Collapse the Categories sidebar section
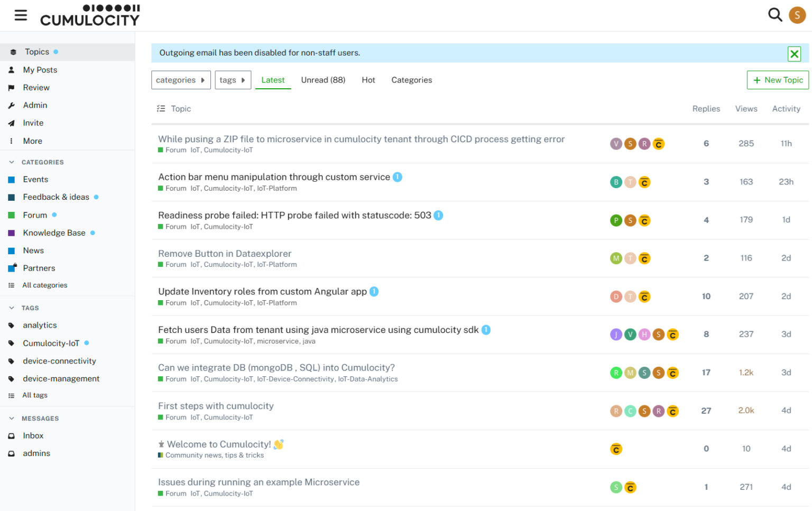 [x=11, y=162]
